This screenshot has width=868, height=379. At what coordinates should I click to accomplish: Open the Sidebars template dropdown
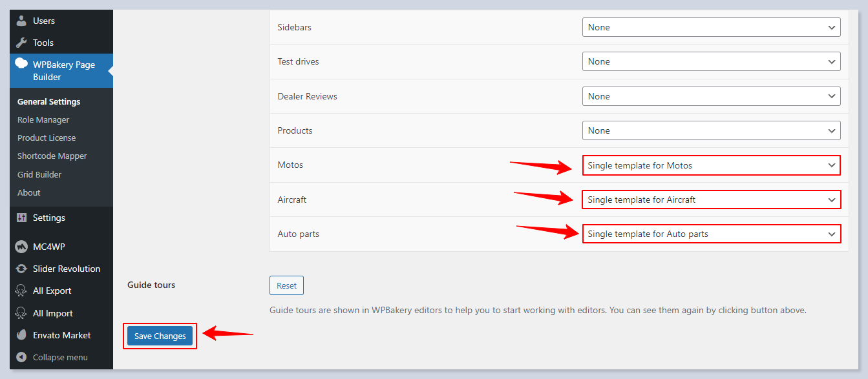(711, 27)
